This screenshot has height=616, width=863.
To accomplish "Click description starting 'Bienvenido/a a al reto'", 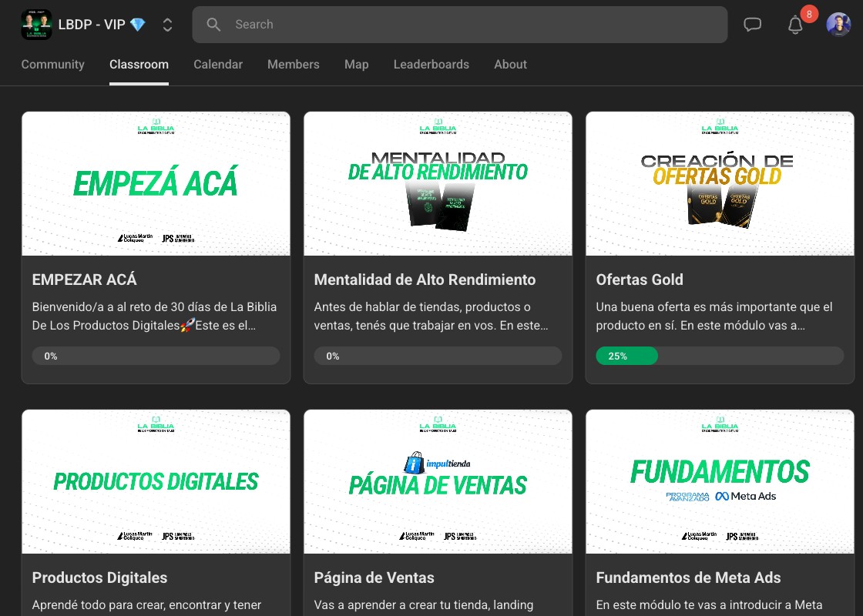I will (x=155, y=316).
